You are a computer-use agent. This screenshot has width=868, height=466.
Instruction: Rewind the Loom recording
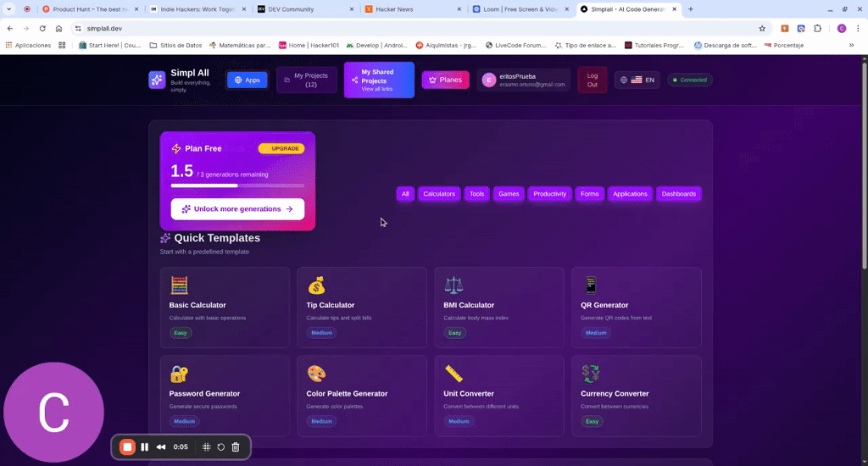[x=161, y=447]
